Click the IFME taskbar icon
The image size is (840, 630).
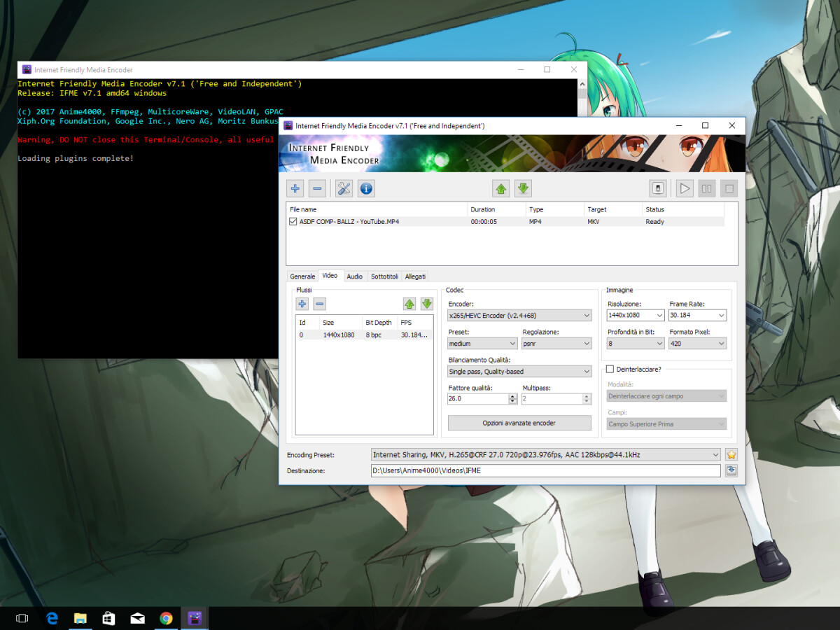tap(195, 618)
